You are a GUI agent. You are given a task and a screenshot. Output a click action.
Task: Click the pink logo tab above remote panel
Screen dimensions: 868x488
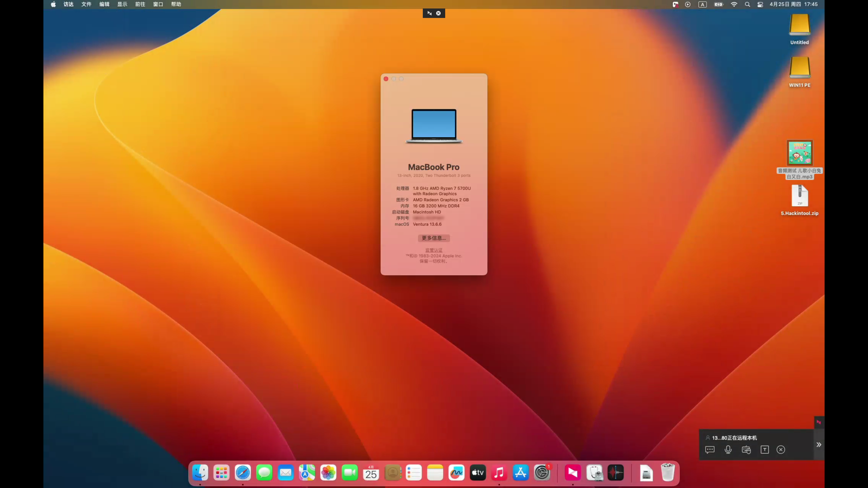tap(819, 422)
